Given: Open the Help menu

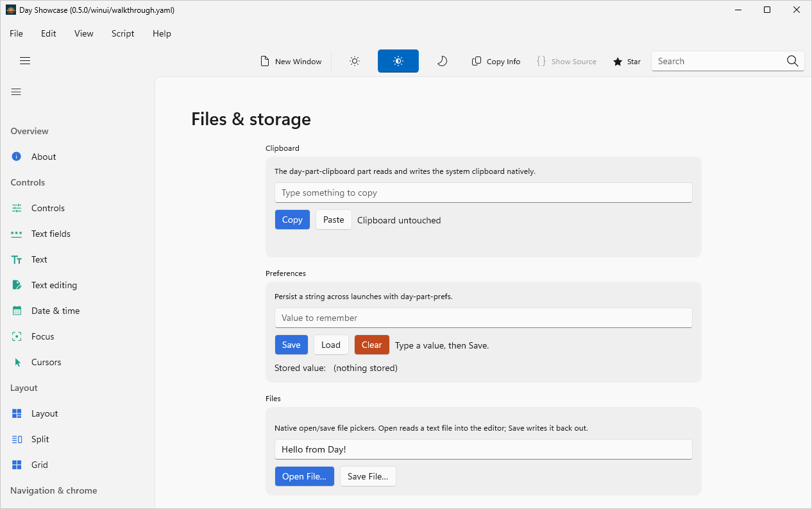Looking at the screenshot, I should coord(162,33).
